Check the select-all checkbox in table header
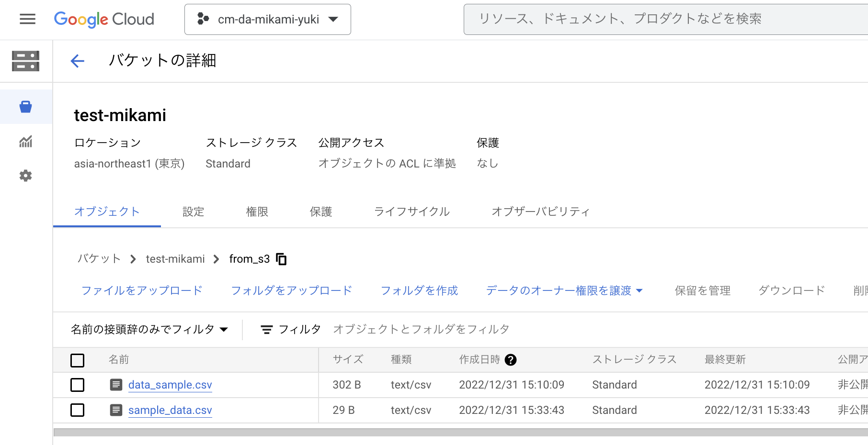The width and height of the screenshot is (868, 445). pos(77,360)
